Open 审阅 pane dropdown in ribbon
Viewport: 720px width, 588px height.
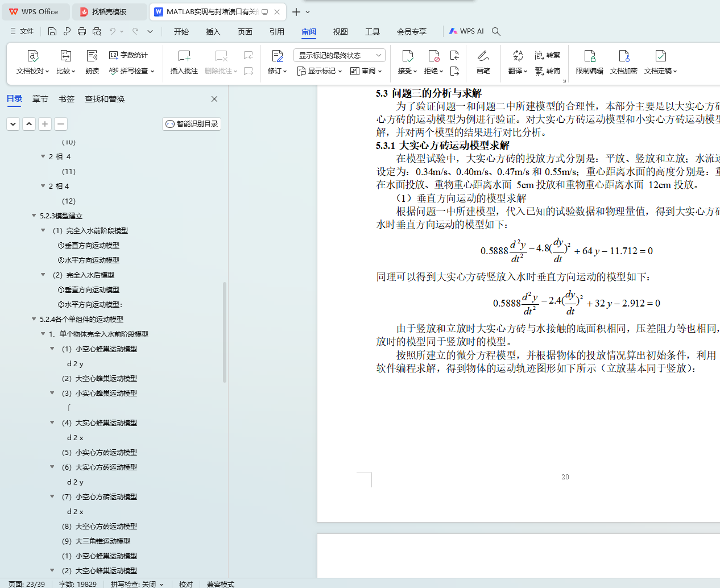tap(366, 71)
